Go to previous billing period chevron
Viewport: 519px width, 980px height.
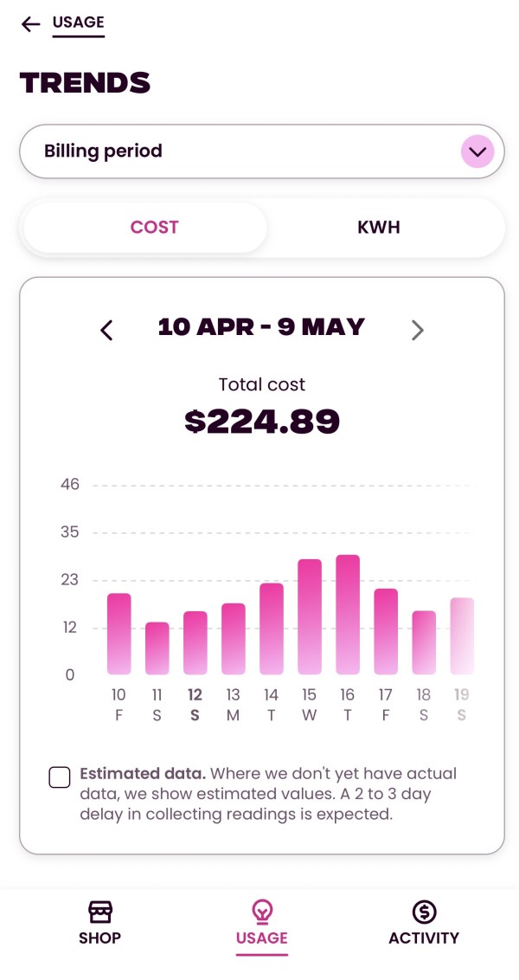pos(106,330)
